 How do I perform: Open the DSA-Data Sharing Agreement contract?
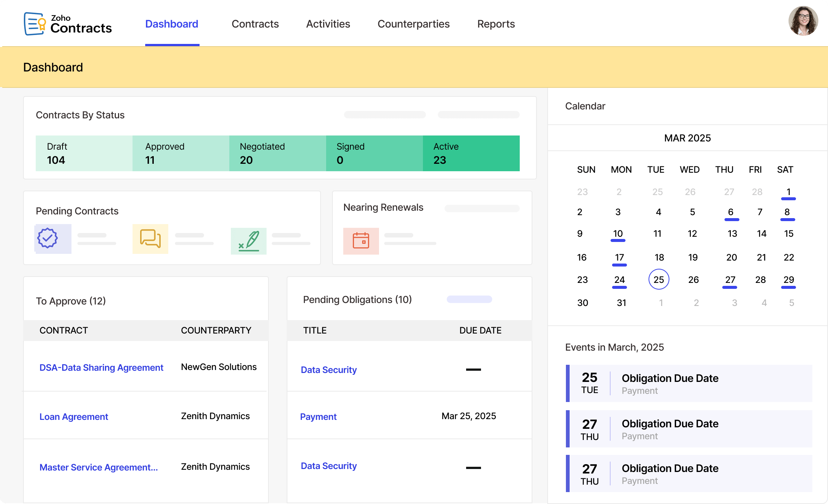point(101,367)
